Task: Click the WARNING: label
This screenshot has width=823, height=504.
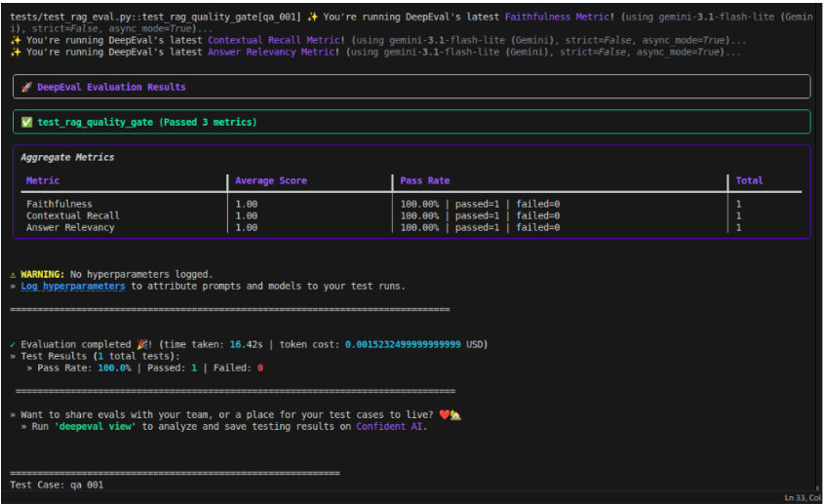Action: click(x=43, y=275)
